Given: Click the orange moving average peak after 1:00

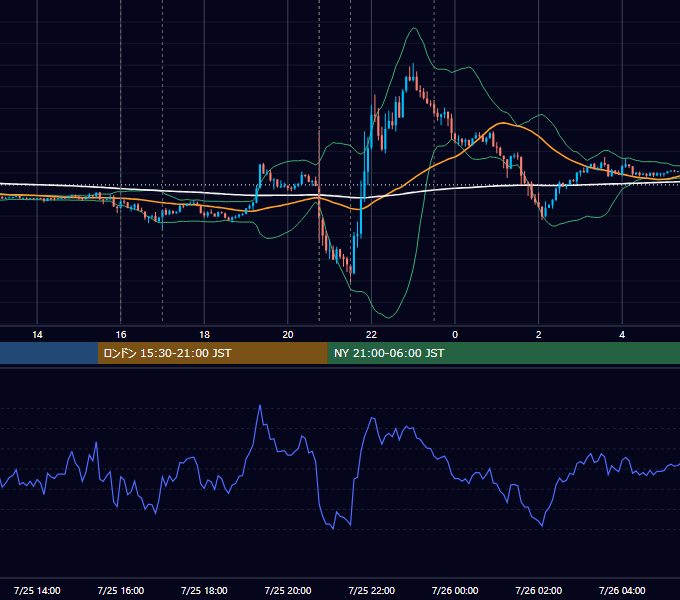Looking at the screenshot, I should pos(502,123).
